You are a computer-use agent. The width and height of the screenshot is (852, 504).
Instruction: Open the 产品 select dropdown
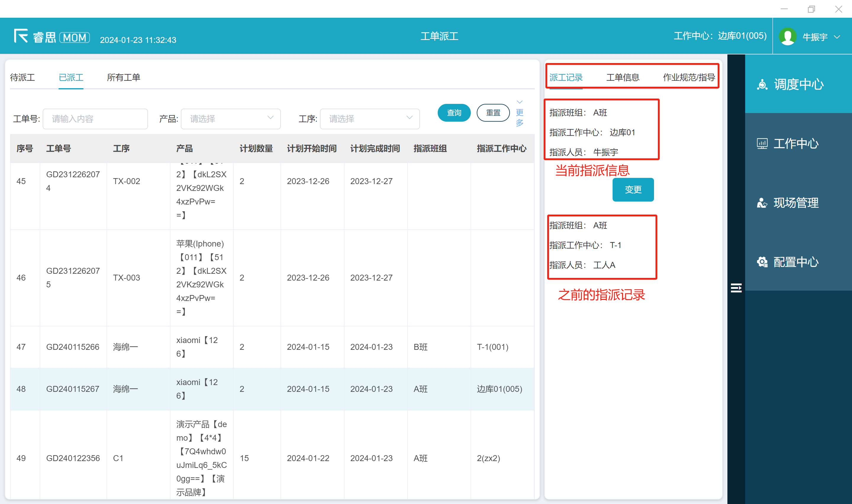231,119
